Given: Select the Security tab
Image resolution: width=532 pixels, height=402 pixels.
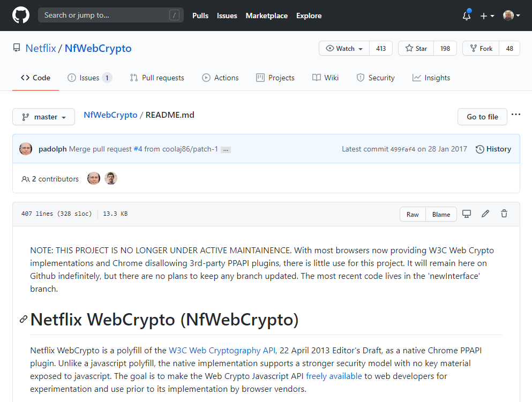Looking at the screenshot, I should (x=376, y=78).
